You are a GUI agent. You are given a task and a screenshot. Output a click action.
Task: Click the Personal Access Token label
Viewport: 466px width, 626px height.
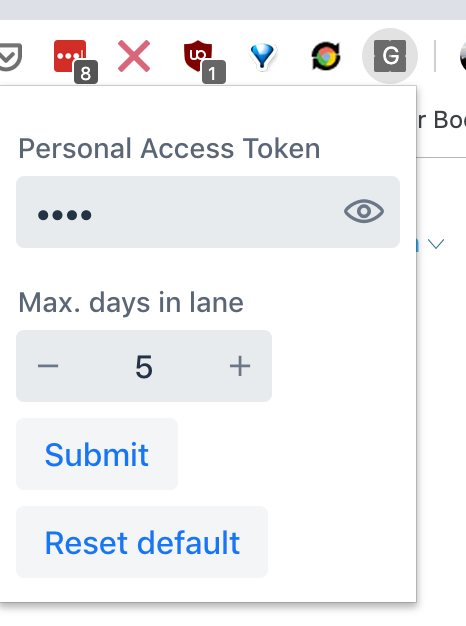point(169,149)
